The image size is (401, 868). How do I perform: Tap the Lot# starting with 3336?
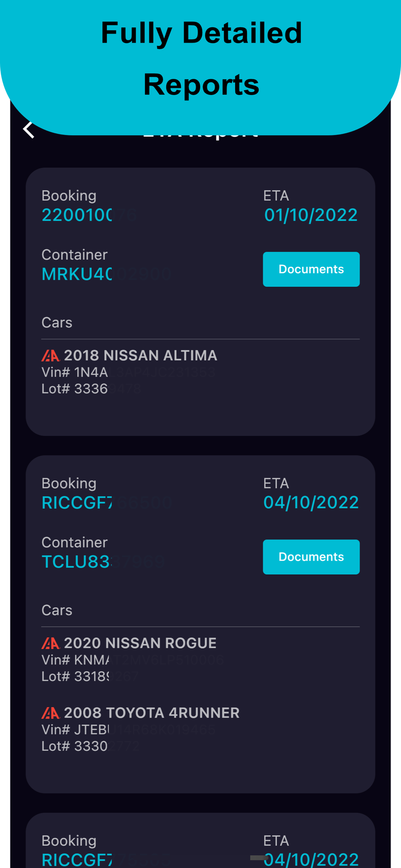pyautogui.click(x=75, y=389)
